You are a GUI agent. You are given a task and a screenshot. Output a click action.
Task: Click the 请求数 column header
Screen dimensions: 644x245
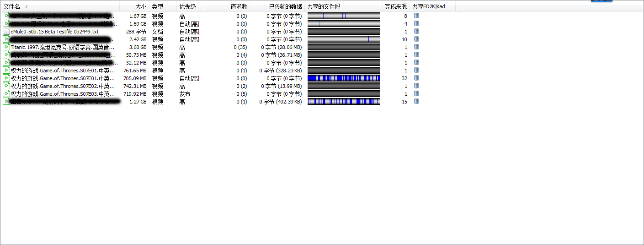227,6
